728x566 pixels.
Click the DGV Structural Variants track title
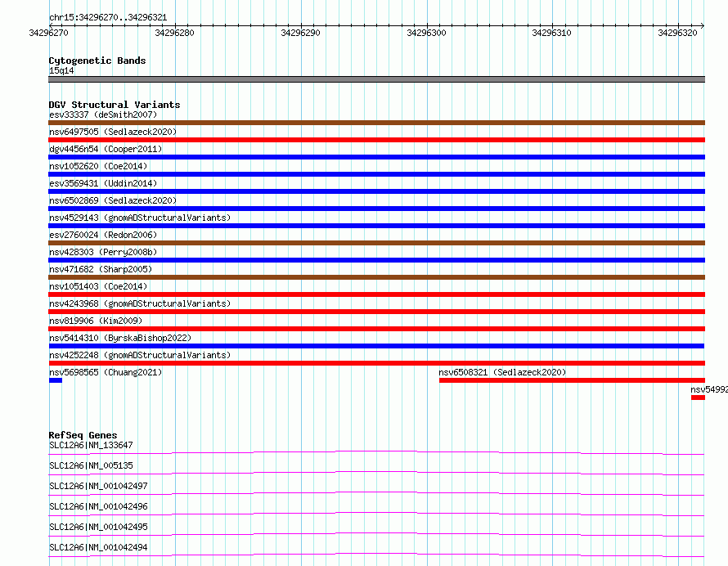point(115,105)
